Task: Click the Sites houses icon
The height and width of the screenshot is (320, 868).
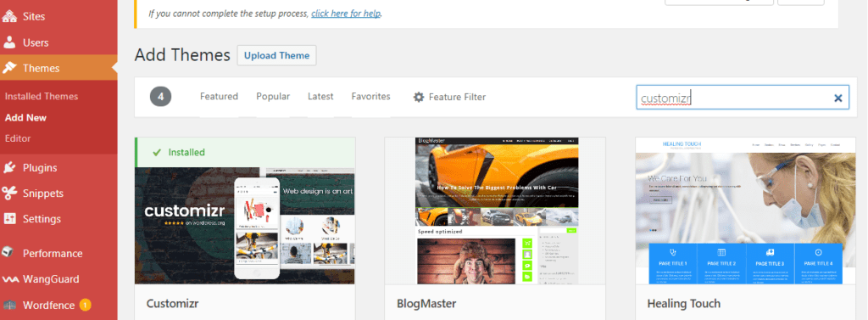Action: (9, 17)
